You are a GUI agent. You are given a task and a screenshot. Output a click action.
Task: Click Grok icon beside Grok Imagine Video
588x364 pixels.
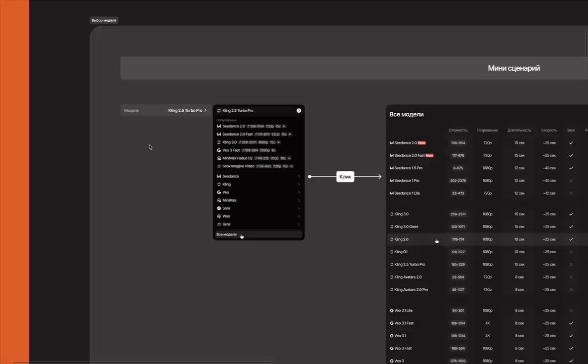click(219, 166)
